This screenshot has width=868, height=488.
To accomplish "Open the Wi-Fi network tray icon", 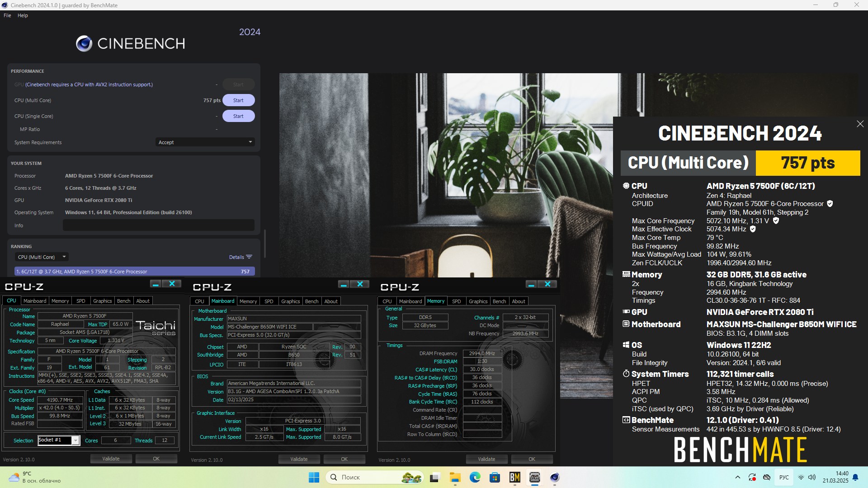I will (x=801, y=477).
